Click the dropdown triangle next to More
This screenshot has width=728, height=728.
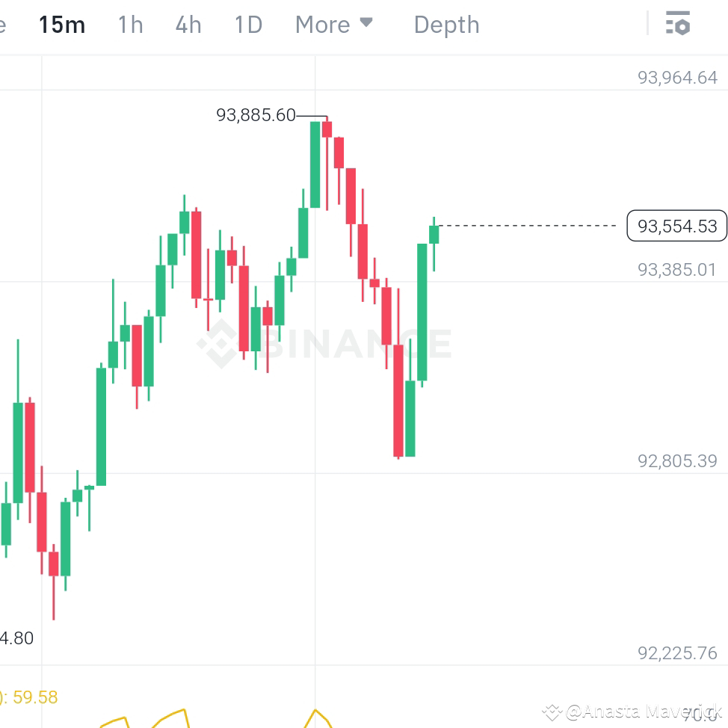[x=365, y=22]
